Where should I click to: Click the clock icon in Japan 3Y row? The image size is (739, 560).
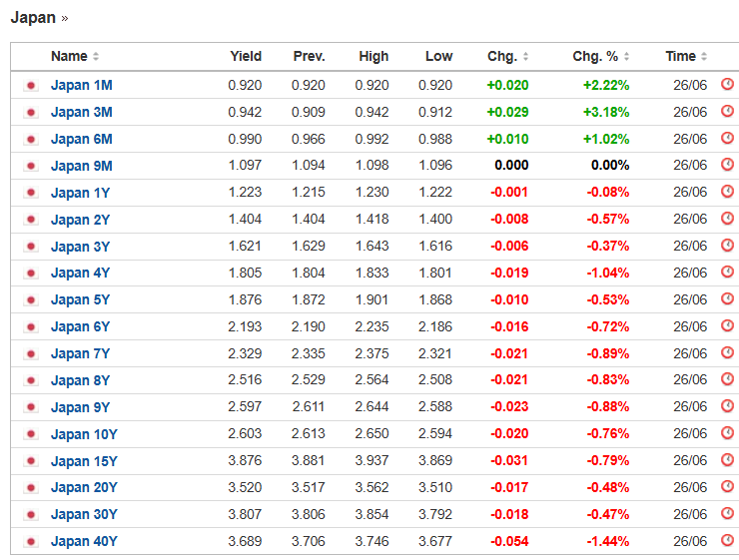[727, 246]
